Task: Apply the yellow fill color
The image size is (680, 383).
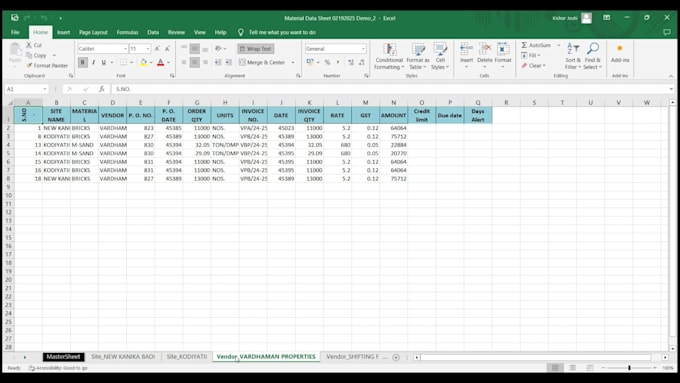Action: (x=143, y=62)
